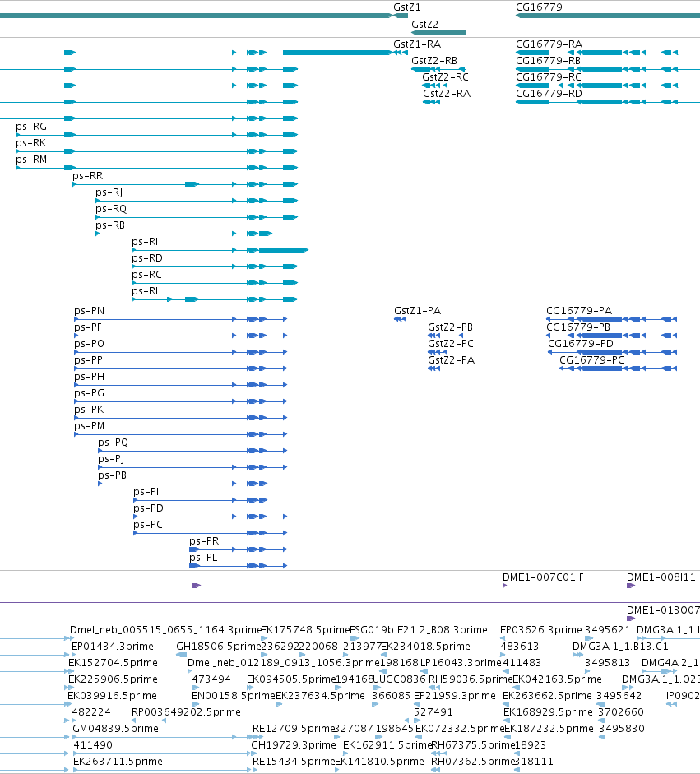
Task: Select transcript GstZ2-RB
Action: [434, 61]
